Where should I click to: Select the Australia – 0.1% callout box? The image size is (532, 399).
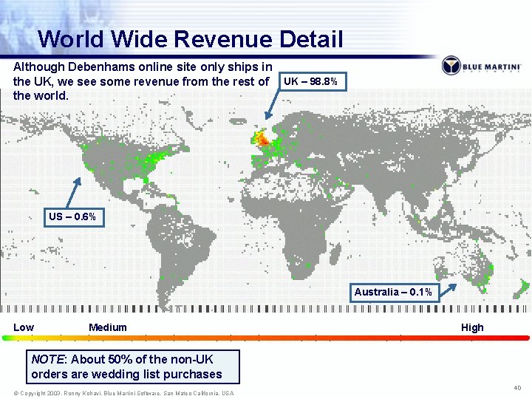point(395,292)
